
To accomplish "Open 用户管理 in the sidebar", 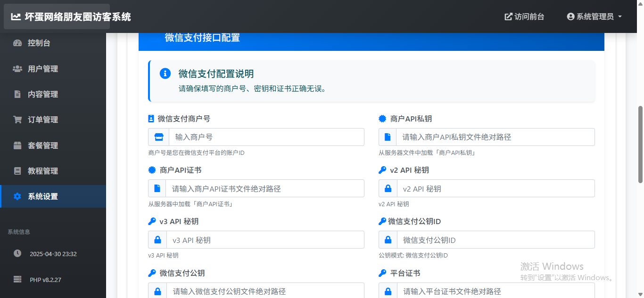I will click(53, 69).
